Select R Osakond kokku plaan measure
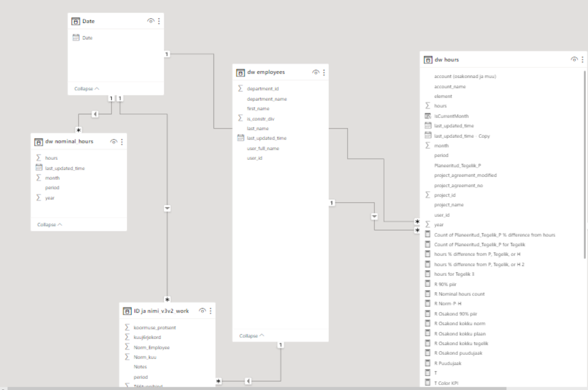The width and height of the screenshot is (588, 390). point(460,333)
